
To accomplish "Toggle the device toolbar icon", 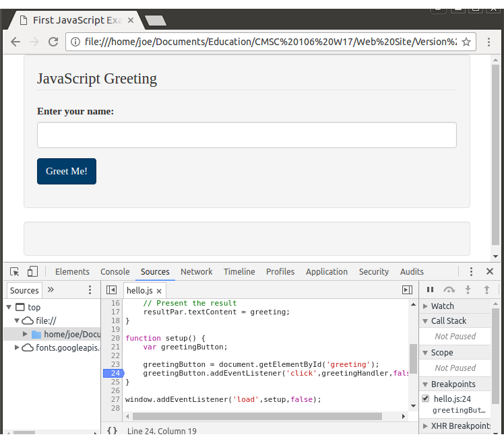I will tap(32, 271).
